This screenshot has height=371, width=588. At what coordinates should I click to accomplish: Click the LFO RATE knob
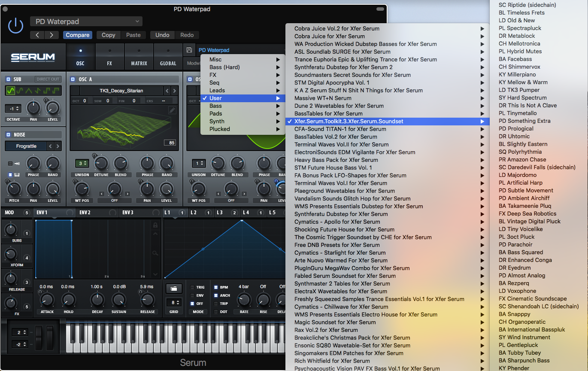244,300
